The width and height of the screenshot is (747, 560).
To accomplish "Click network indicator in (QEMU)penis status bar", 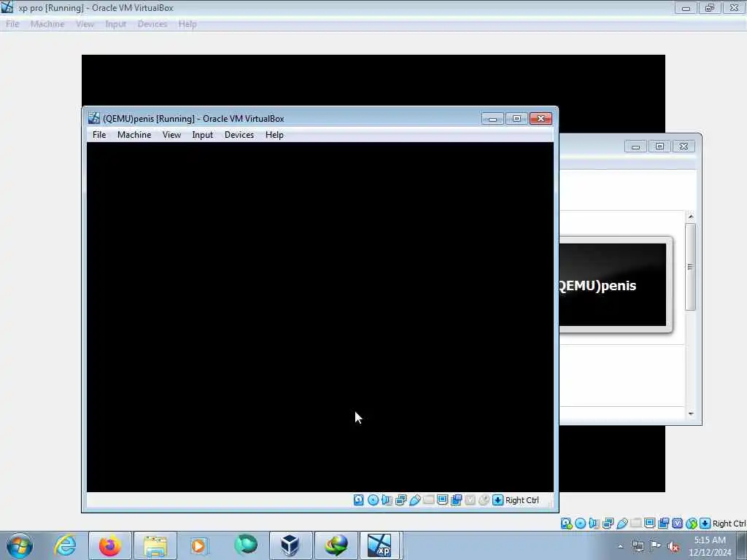I will click(400, 499).
